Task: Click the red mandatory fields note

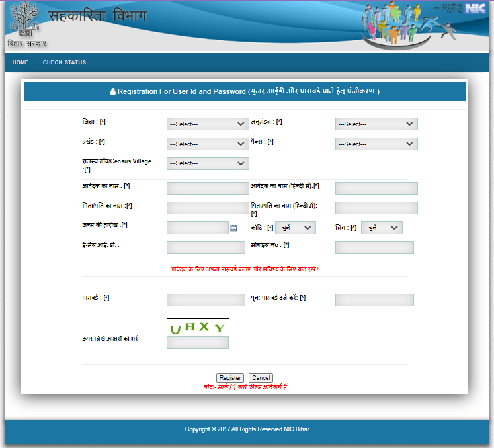Action: pos(245,387)
